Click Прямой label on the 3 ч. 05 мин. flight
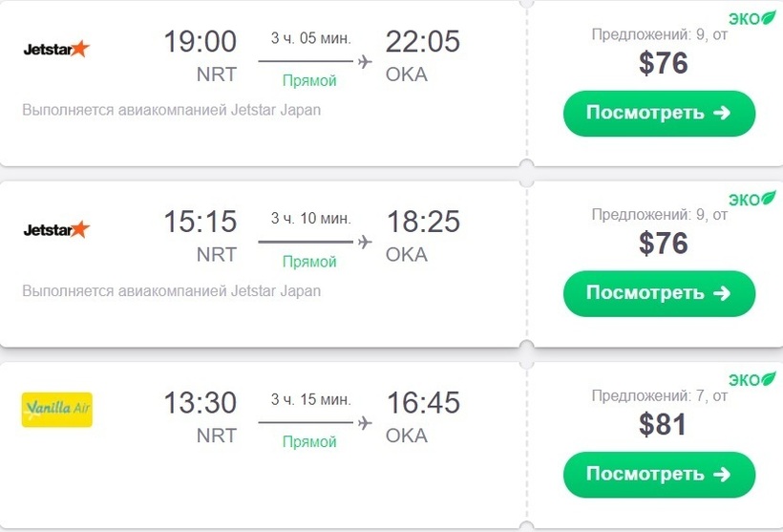The width and height of the screenshot is (783, 532). coord(309,81)
